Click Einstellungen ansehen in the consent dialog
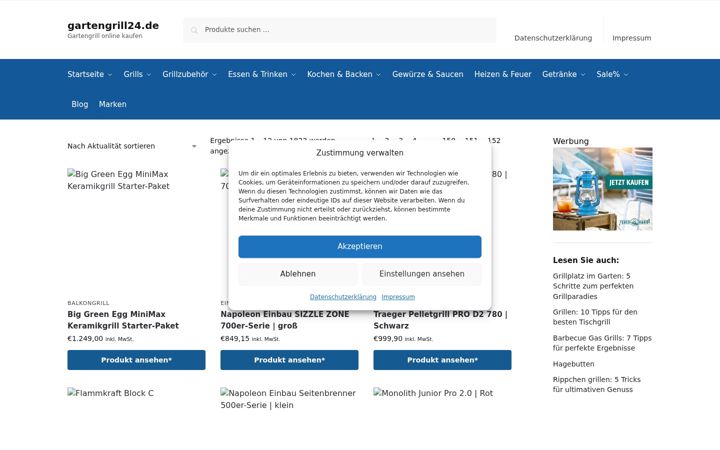 pos(422,274)
